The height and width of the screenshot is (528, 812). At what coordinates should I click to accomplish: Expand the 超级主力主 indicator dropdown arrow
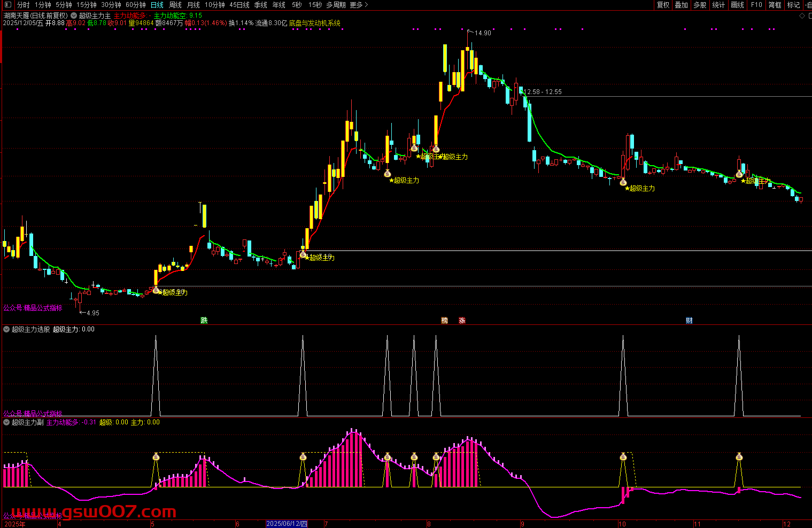pyautogui.click(x=74, y=16)
